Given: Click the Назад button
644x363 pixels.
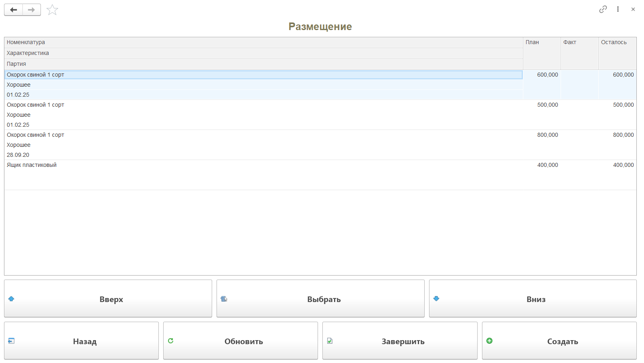Looking at the screenshot, I should coord(81,341).
